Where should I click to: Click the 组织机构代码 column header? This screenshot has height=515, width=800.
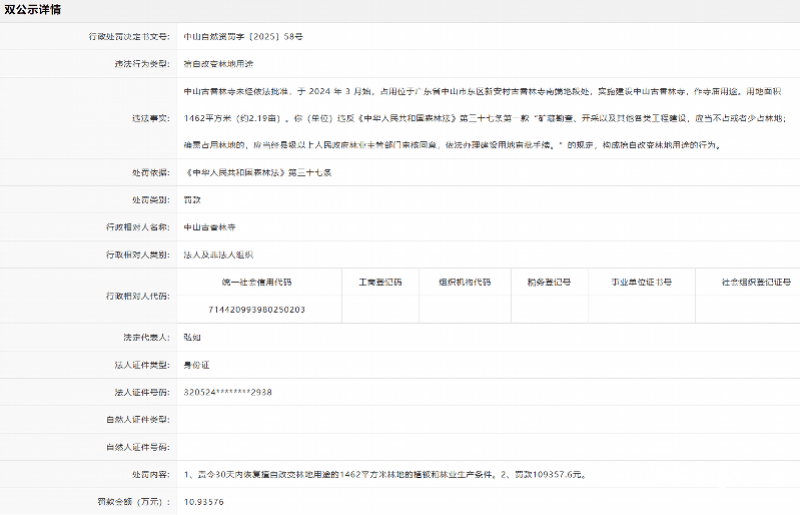[x=465, y=282]
